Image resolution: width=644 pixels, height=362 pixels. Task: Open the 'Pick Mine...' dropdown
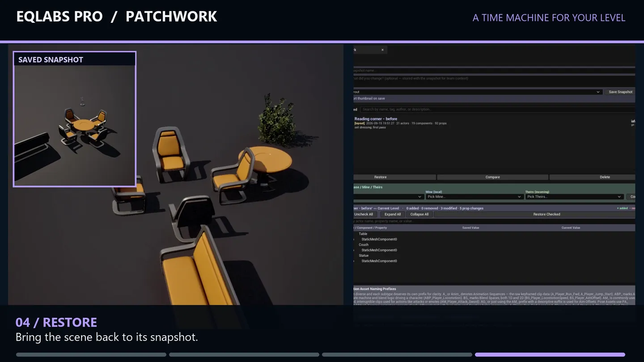(x=474, y=197)
